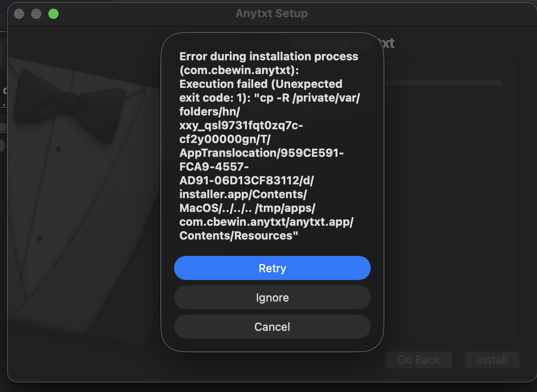Click the disabled Install button
This screenshot has height=392, width=537.
(491, 360)
